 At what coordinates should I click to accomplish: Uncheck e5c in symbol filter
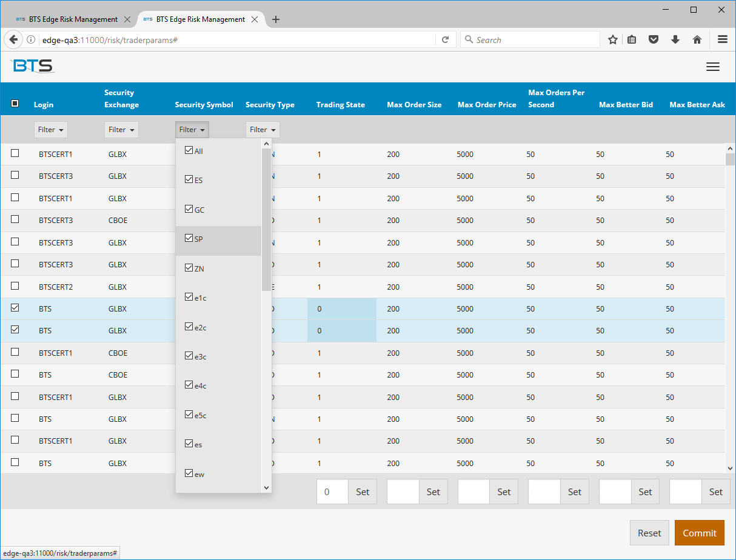(189, 415)
